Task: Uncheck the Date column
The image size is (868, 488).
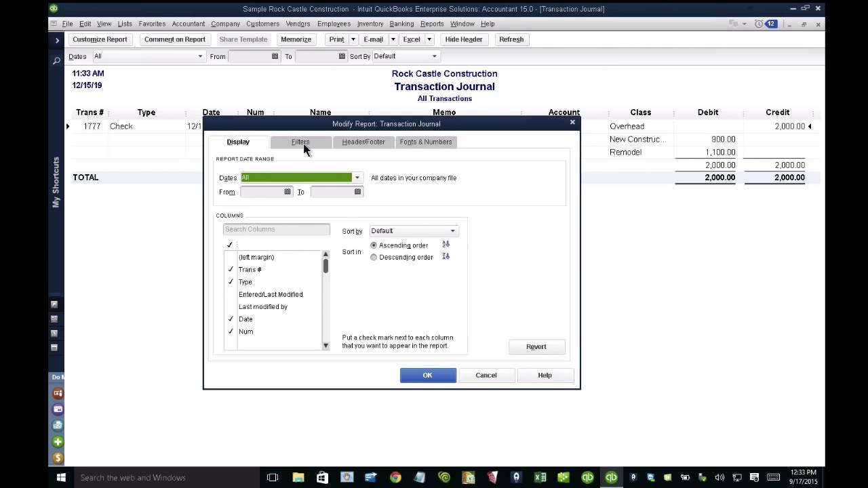Action: (x=231, y=319)
